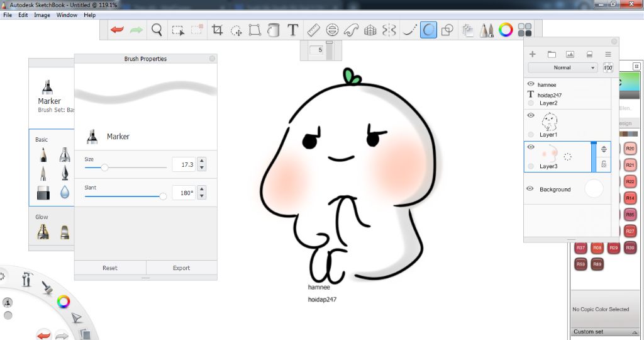The width and height of the screenshot is (644, 340).
Task: Open the Image menu
Action: pos(42,15)
